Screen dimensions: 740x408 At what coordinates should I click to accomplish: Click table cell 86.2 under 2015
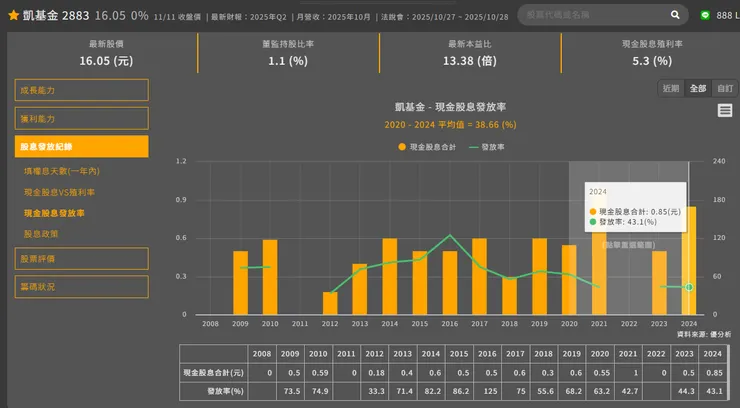[x=459, y=391]
